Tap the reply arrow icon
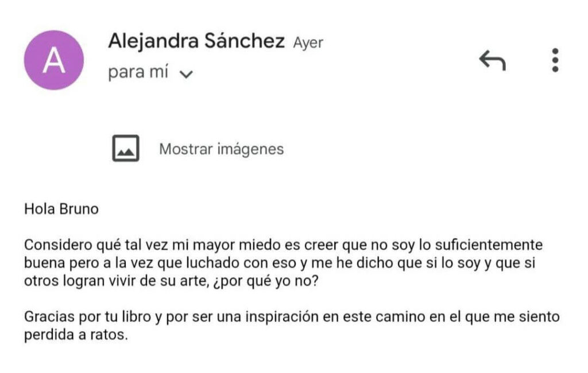This screenshot has height=373, width=588. (492, 60)
